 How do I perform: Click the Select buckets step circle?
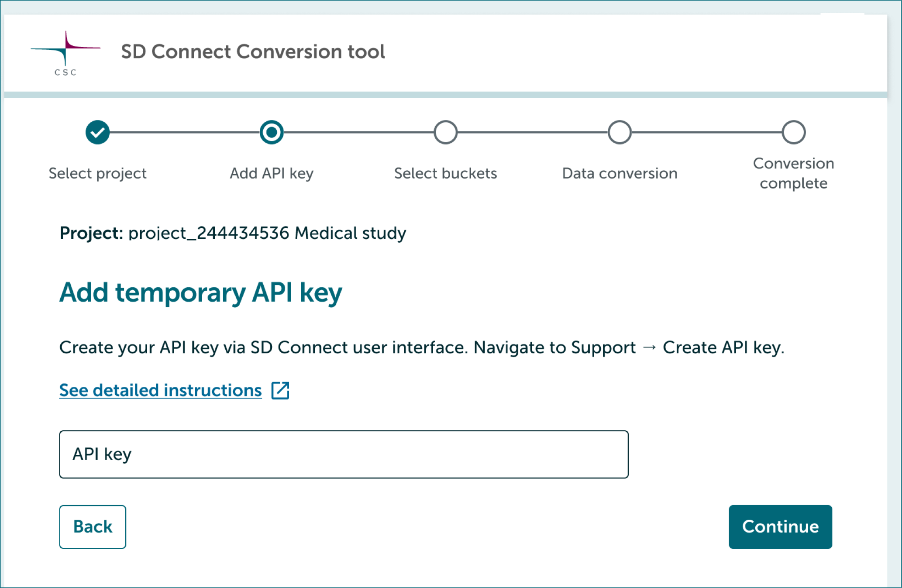(x=445, y=132)
